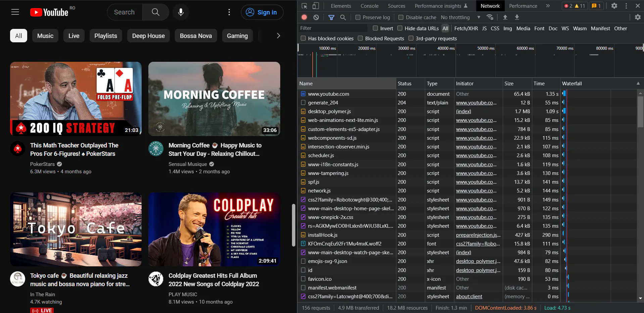
Task: Enable the Preserve log checkbox
Action: pos(358,17)
